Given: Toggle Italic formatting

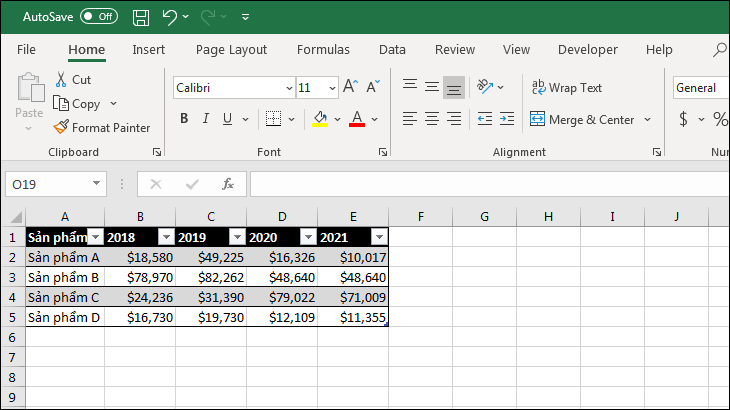Looking at the screenshot, I should click(206, 119).
